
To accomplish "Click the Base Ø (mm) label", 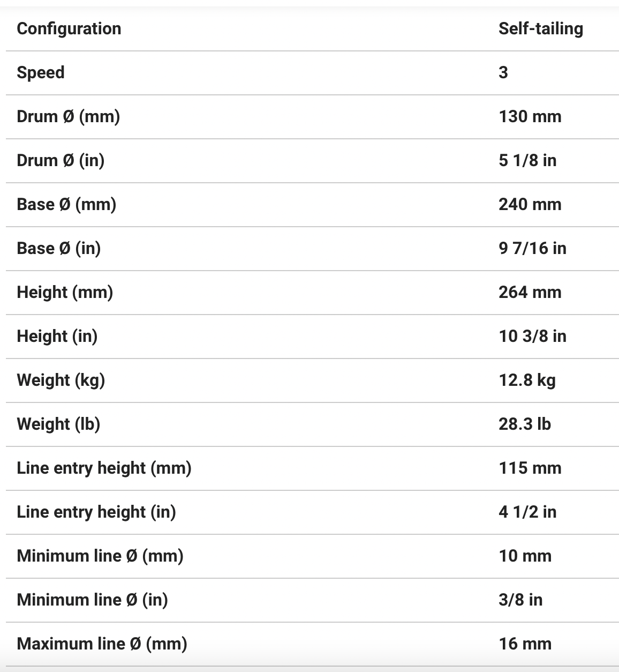I will point(66,204).
